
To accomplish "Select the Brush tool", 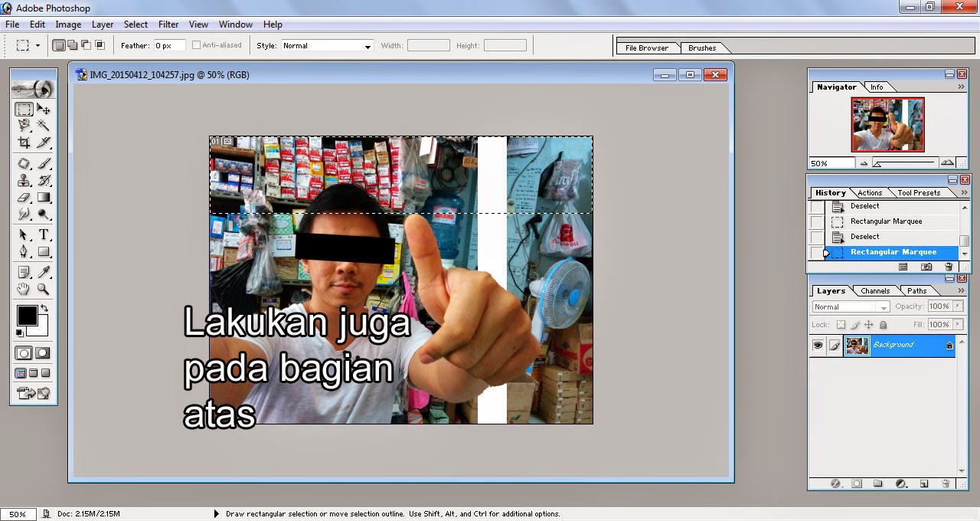I will [44, 164].
